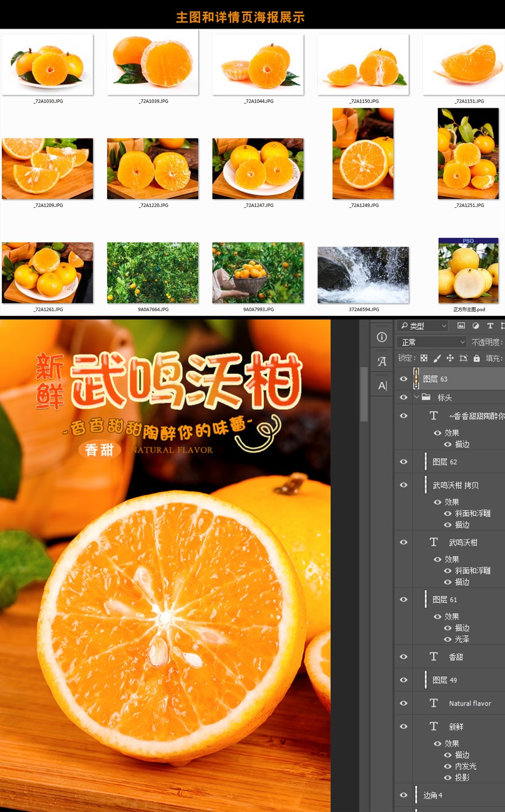Hide the 武鸣沃柑 text layer
The height and width of the screenshot is (812, 505).
pos(403,542)
